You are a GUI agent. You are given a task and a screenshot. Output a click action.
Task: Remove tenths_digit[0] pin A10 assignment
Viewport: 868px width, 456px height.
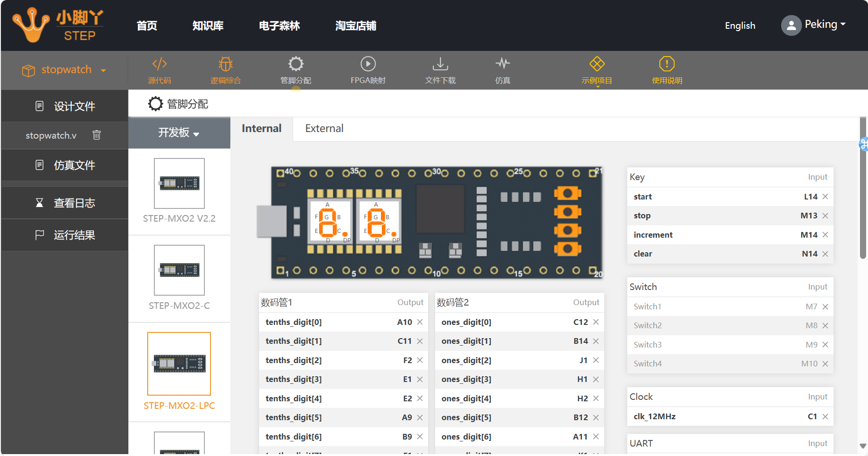pyautogui.click(x=420, y=322)
